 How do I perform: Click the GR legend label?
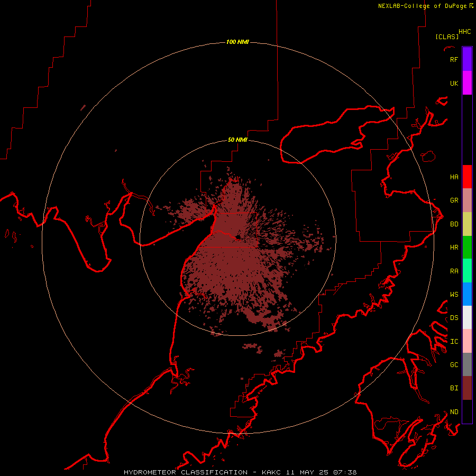tap(454, 200)
